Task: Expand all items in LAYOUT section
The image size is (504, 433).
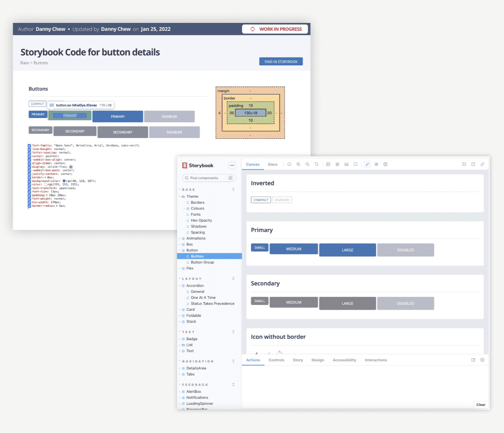Action: (x=233, y=279)
